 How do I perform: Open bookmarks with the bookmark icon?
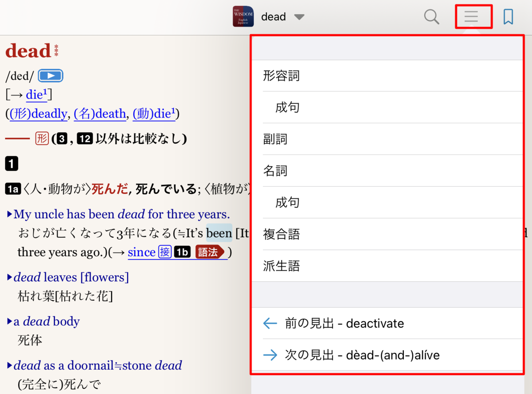click(x=508, y=16)
